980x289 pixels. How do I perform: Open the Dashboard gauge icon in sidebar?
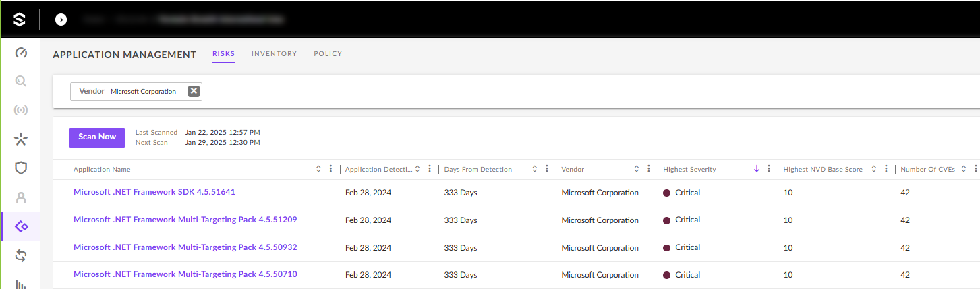click(21, 53)
